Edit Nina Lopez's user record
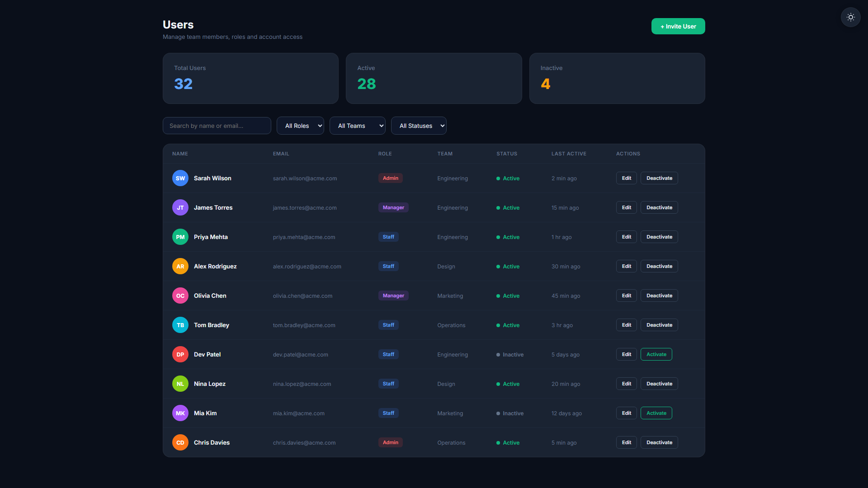Viewport: 868px width, 488px height. click(x=626, y=384)
